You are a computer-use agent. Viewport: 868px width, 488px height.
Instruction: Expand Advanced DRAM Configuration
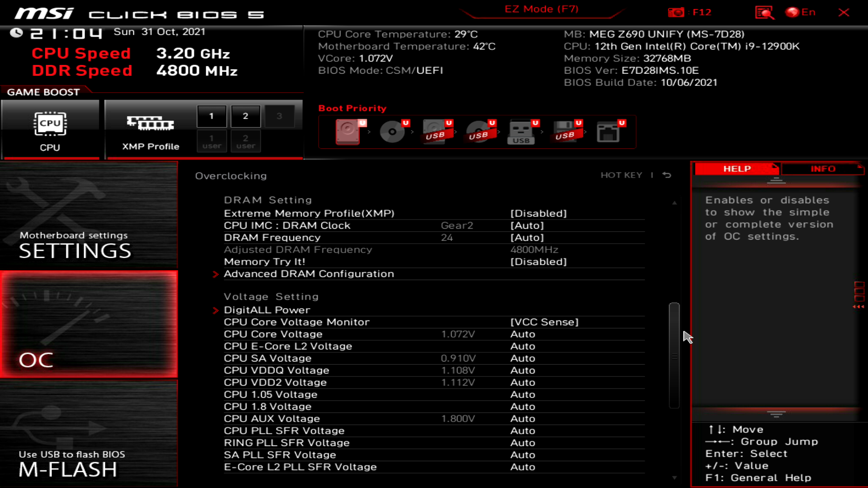pyautogui.click(x=309, y=274)
